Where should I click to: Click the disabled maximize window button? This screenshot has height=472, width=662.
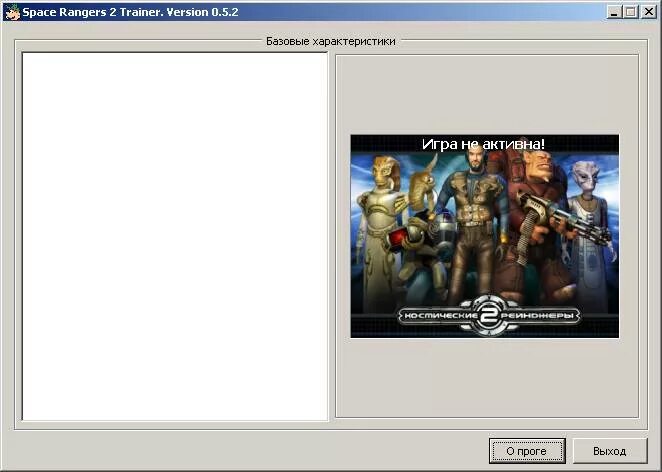point(630,12)
